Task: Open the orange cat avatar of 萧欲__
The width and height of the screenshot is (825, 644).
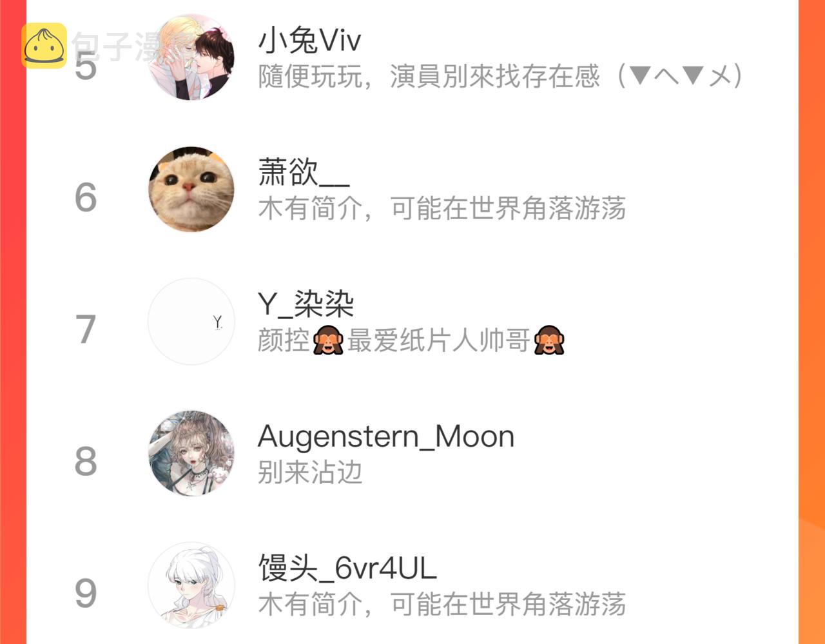Action: pos(191,189)
